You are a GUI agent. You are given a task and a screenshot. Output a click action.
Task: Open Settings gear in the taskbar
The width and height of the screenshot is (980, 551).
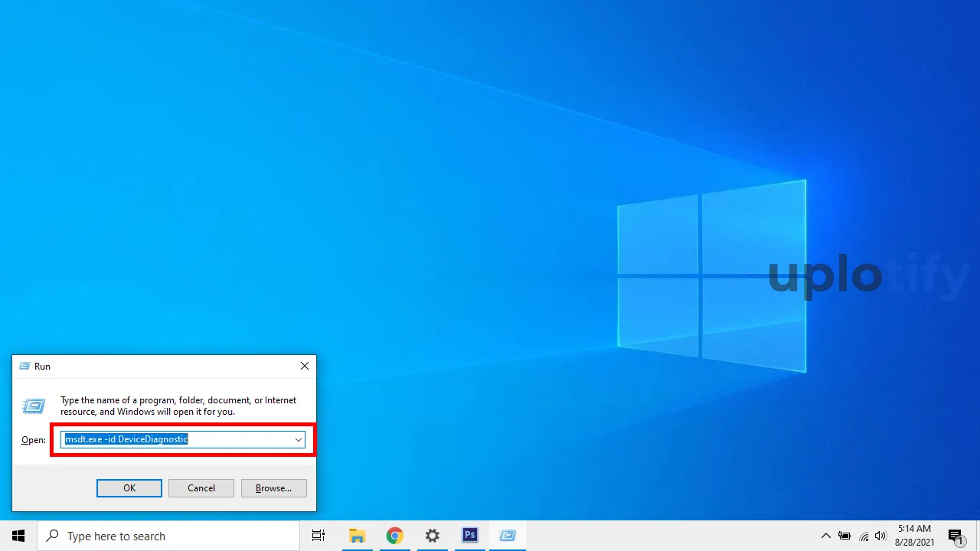tap(432, 536)
